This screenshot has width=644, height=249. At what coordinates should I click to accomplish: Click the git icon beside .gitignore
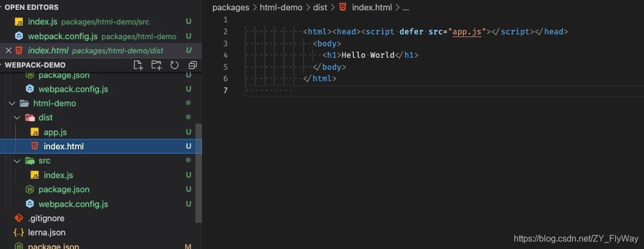point(19,218)
